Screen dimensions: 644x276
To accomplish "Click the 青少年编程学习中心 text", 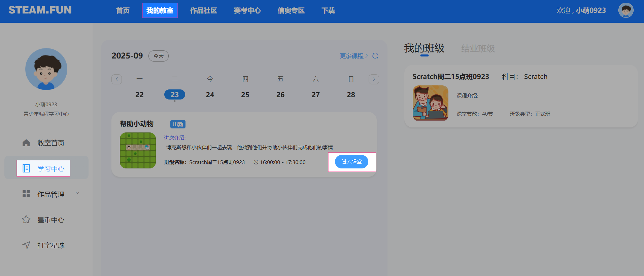I will [x=46, y=114].
